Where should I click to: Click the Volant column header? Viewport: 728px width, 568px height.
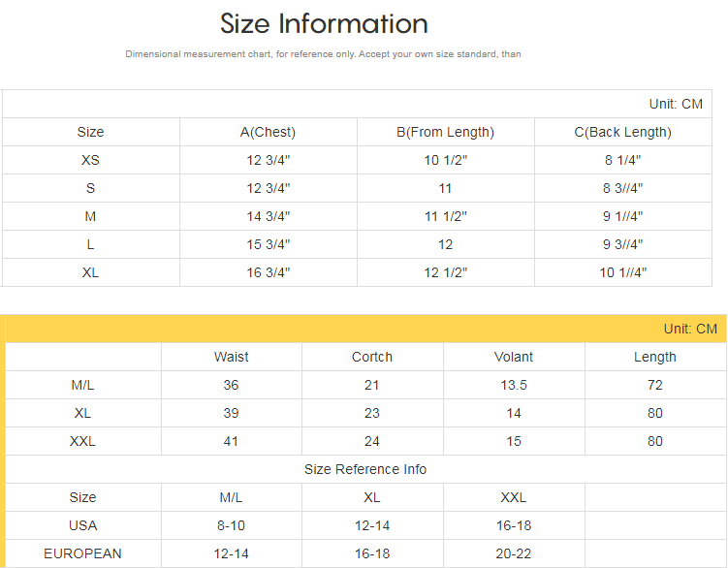coord(514,357)
